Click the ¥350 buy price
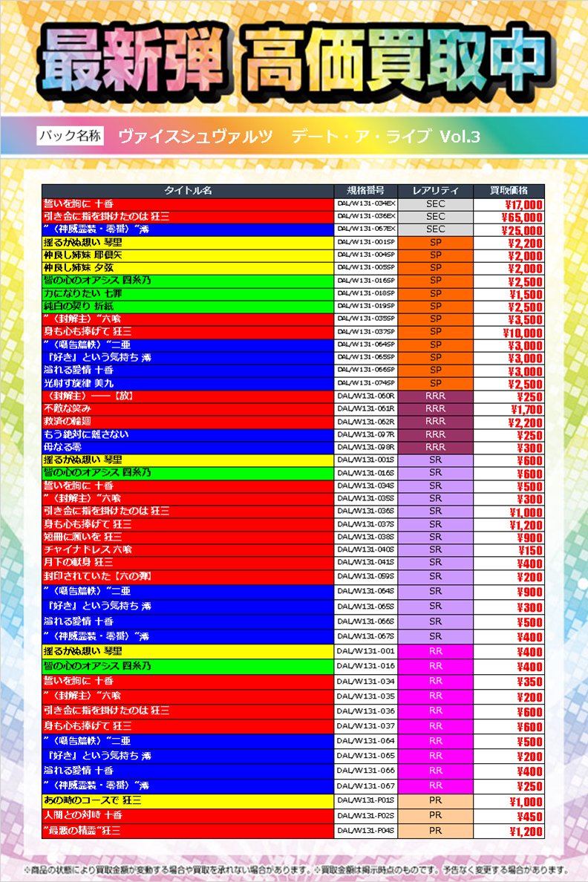 [530, 682]
